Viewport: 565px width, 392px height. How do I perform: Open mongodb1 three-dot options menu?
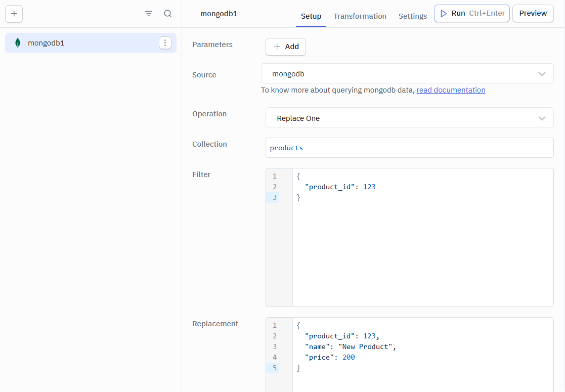(165, 43)
